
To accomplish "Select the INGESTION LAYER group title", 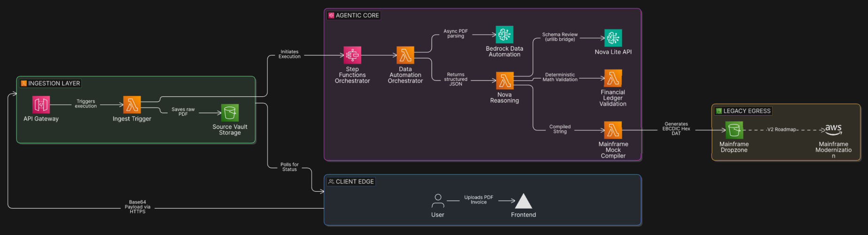I will pos(54,83).
